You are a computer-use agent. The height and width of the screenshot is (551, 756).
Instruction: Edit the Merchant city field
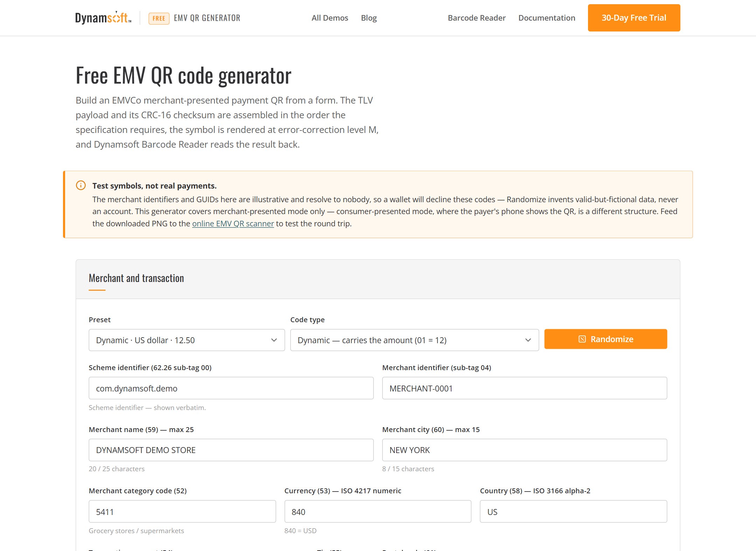524,450
